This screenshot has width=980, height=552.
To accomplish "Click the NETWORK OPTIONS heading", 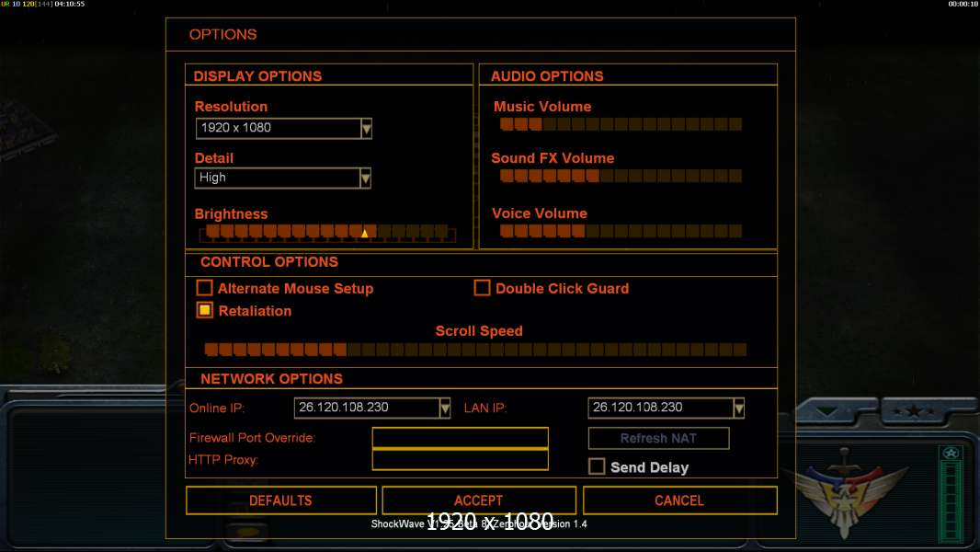I will pos(271,379).
